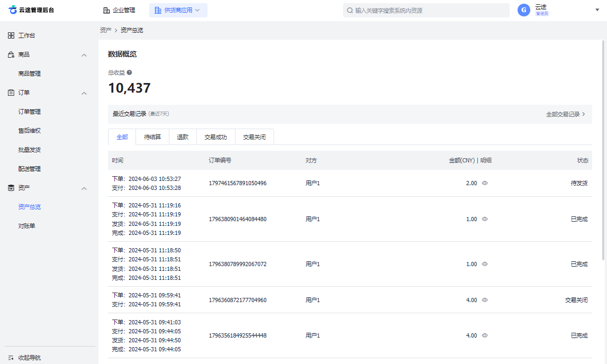Click the 金额(CNY) | 明细 column header

470,160
